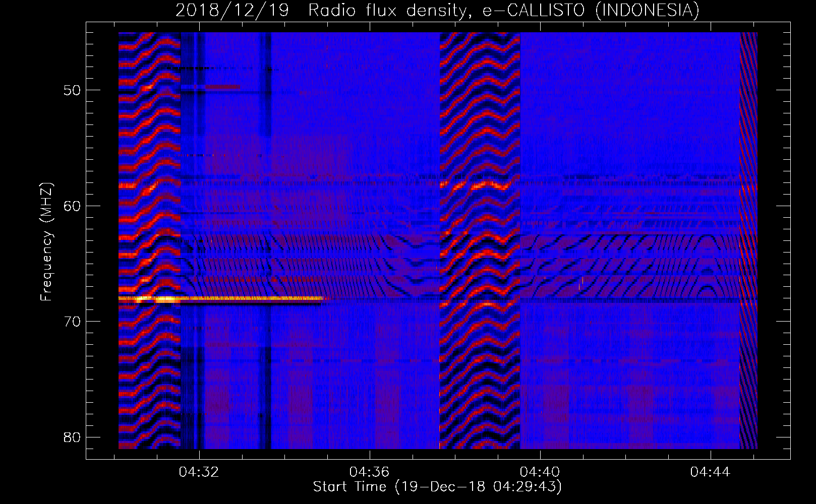Click the bright yellow emission band near 68 MHz
The height and width of the screenshot is (504, 816).
[223, 298]
